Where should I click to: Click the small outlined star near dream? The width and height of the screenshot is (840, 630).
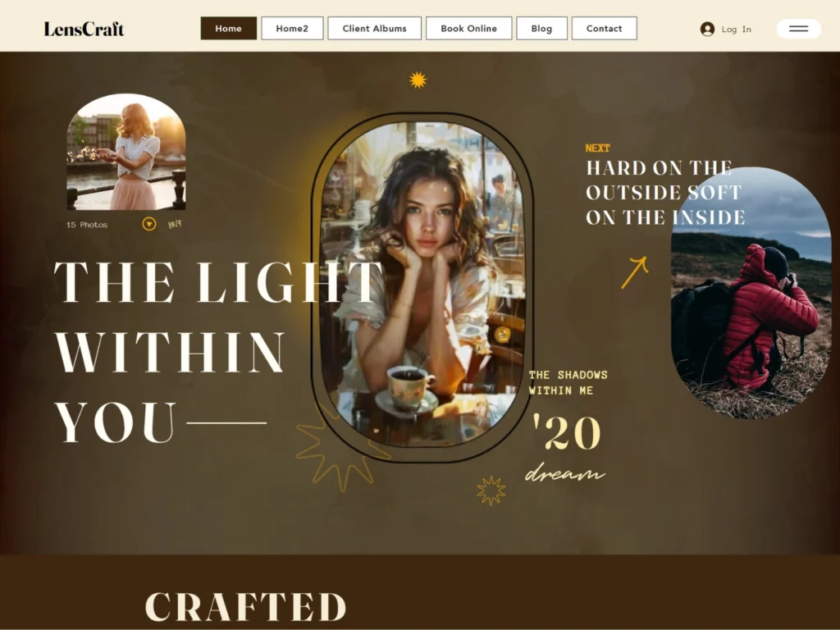tap(491, 491)
